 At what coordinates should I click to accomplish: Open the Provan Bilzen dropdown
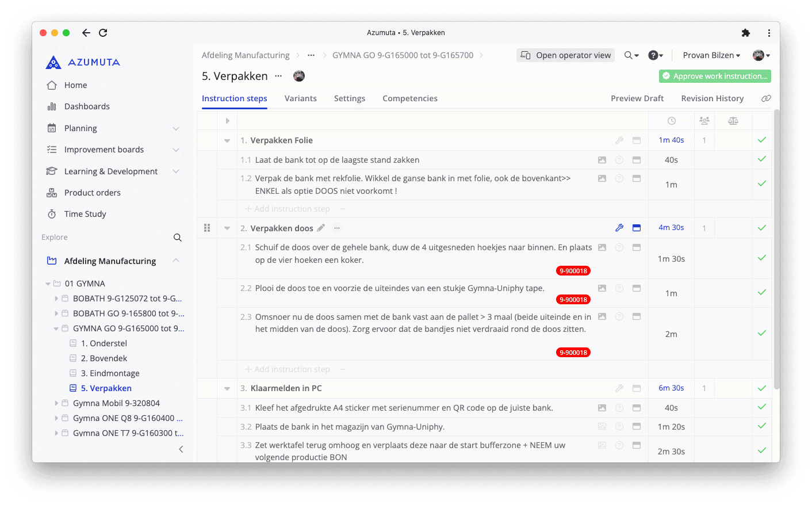coord(711,55)
